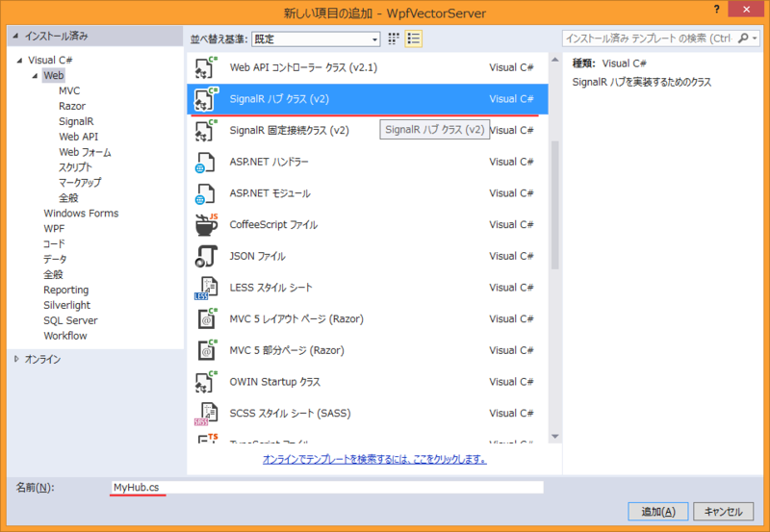Open the dialog help question mark
The image size is (770, 532).
(x=716, y=10)
